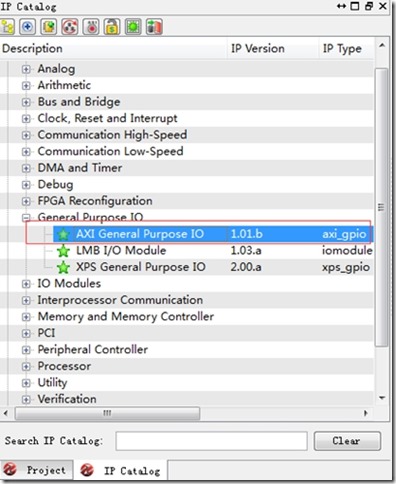396x484 pixels.
Task: Select XPS General Purpose IO entry
Action: (x=141, y=267)
